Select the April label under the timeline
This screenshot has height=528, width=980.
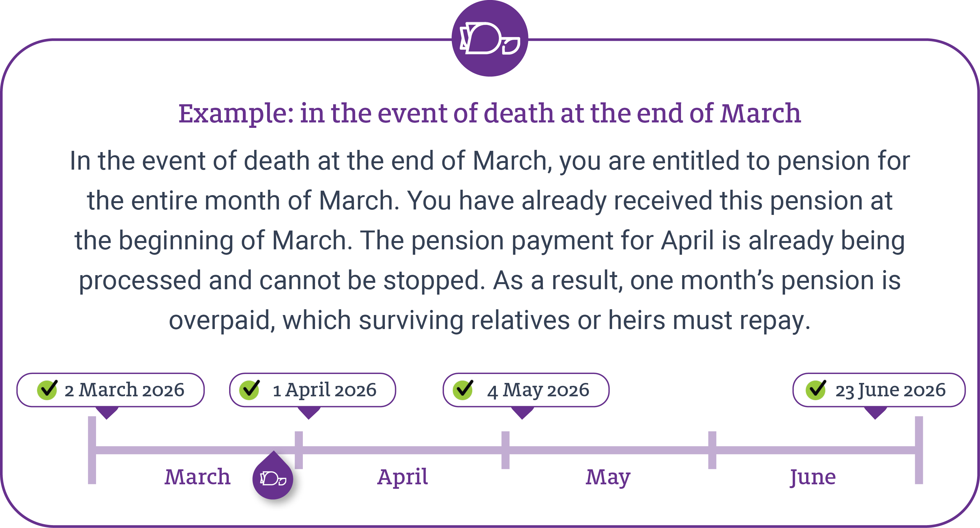[x=402, y=477]
